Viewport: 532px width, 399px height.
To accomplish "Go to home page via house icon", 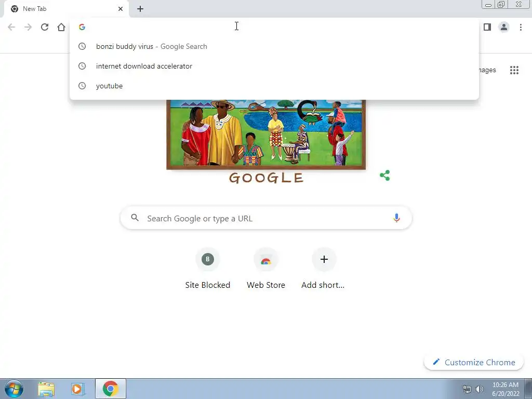I will click(x=61, y=27).
